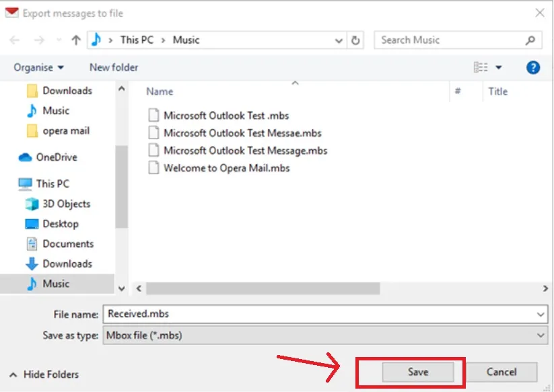
Task: Open the Organise menu
Action: pos(39,67)
